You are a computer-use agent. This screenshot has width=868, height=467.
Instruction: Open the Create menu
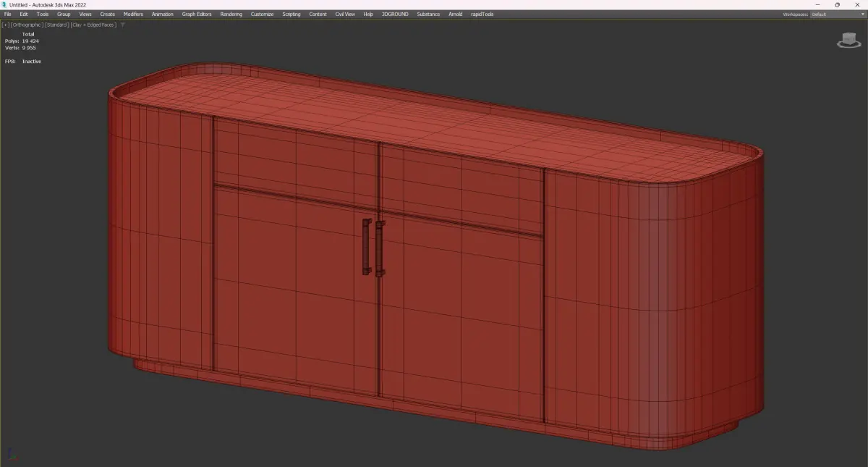click(107, 14)
